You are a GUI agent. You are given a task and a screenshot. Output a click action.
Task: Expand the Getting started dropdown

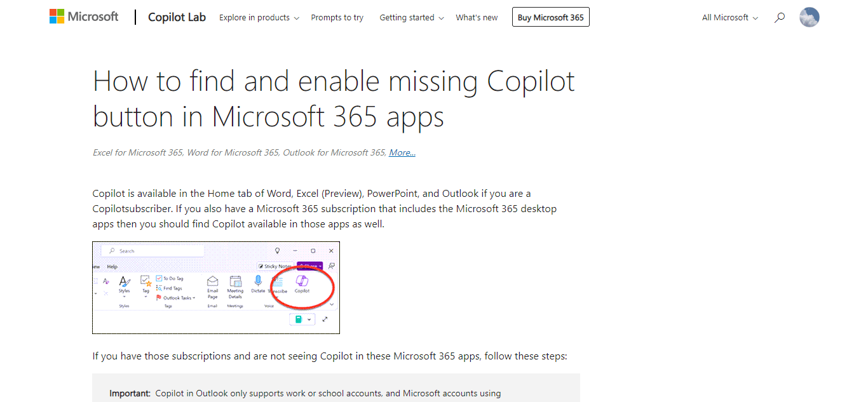(x=412, y=18)
